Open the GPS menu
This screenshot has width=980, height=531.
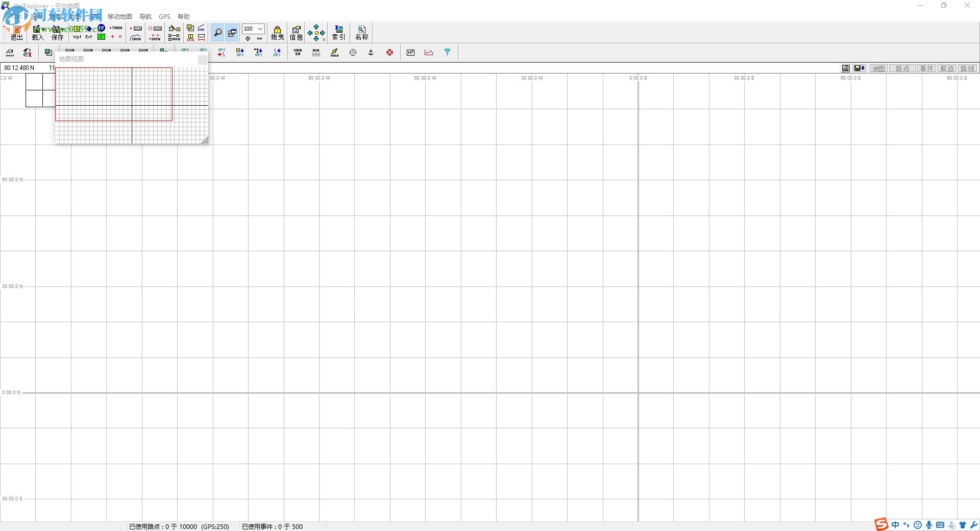click(164, 16)
